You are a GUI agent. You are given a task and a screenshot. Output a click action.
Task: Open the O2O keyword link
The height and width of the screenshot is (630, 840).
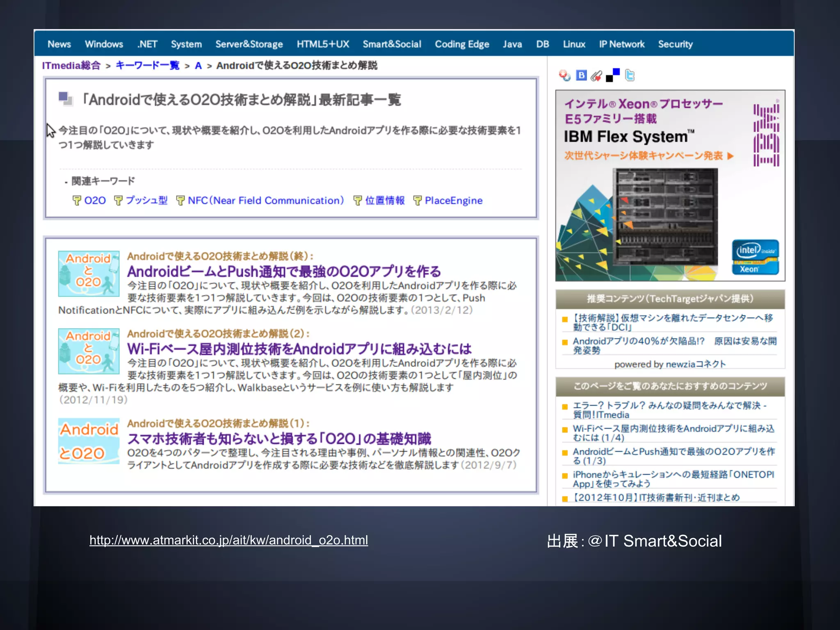95,201
